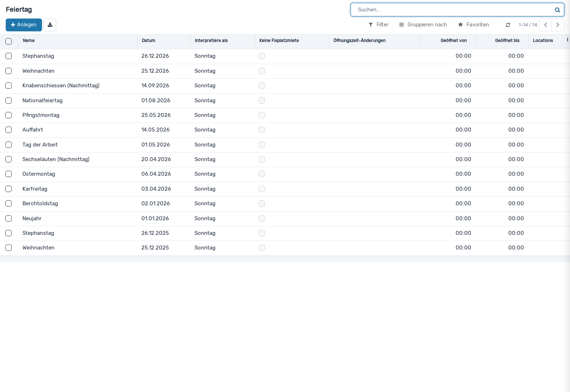
Task: Click date 14.05.2026 cell
Action: tap(155, 130)
